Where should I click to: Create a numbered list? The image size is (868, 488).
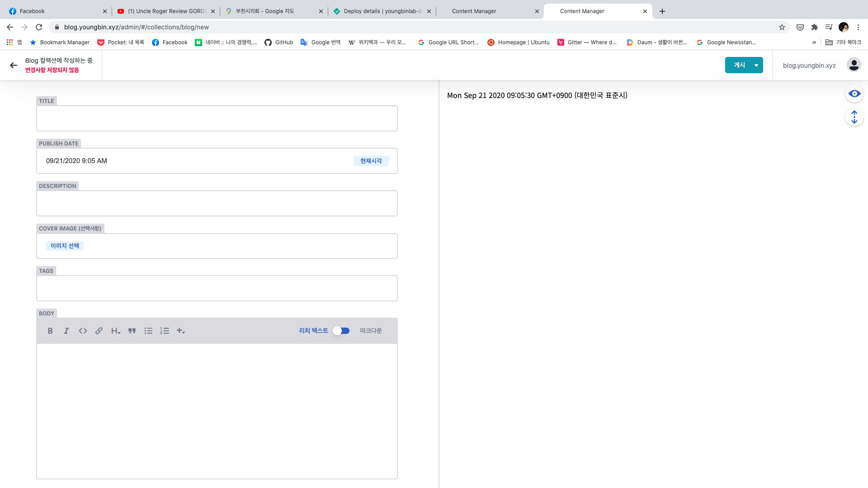pyautogui.click(x=165, y=331)
